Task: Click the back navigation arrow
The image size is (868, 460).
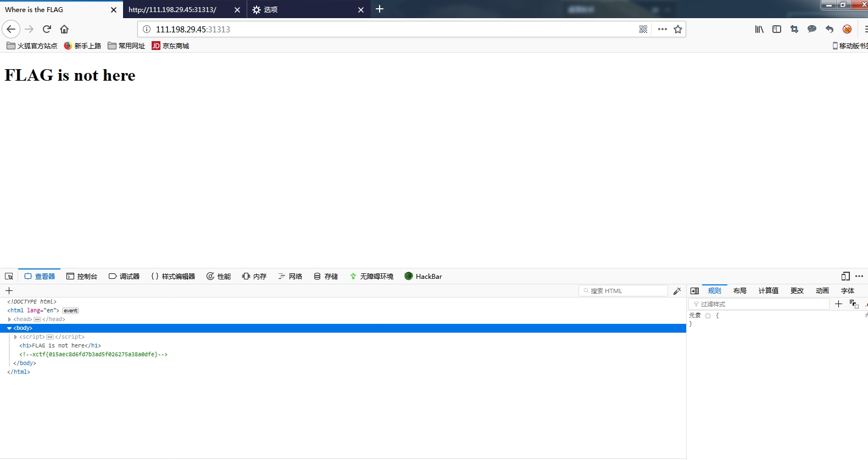Action: coord(11,29)
